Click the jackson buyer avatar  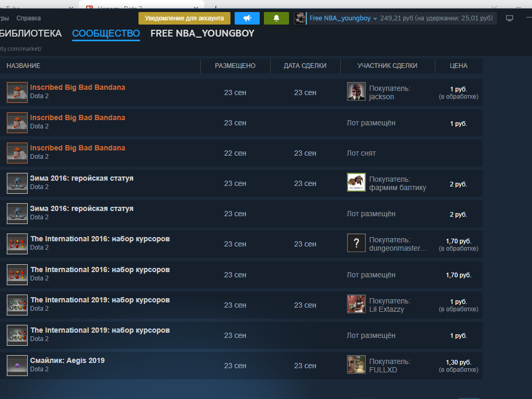pos(356,91)
